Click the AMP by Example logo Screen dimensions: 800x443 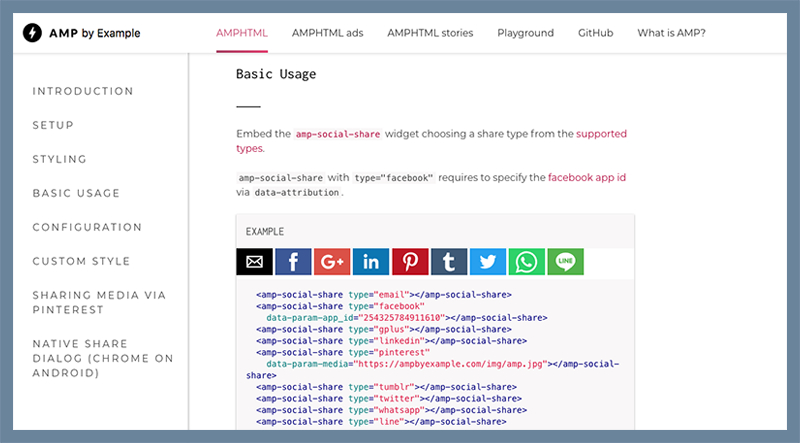pyautogui.click(x=82, y=33)
